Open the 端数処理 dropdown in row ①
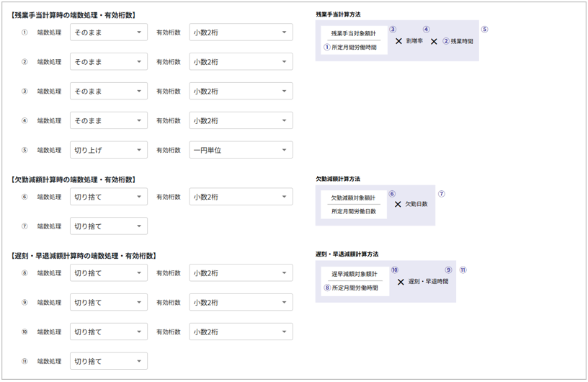588x382 pixels. pos(109,32)
